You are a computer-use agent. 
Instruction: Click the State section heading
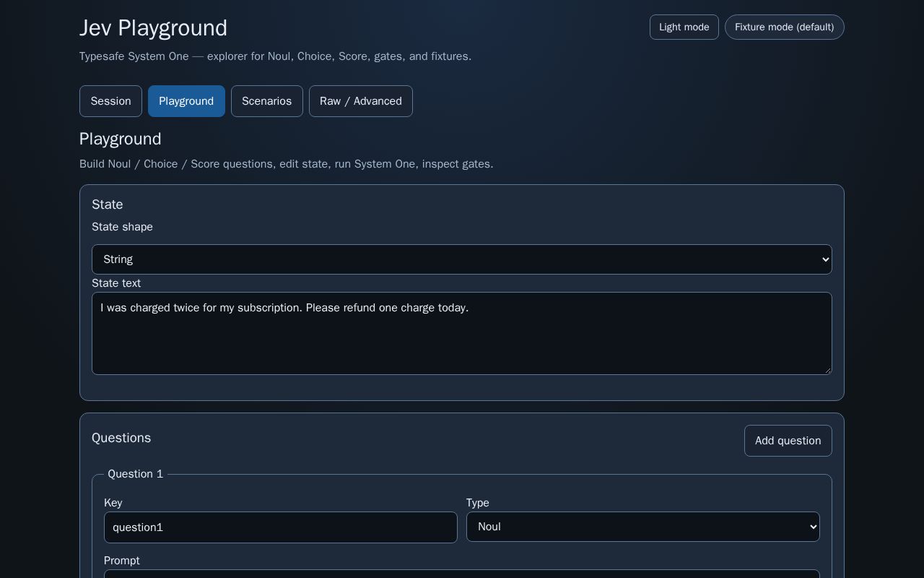click(108, 204)
